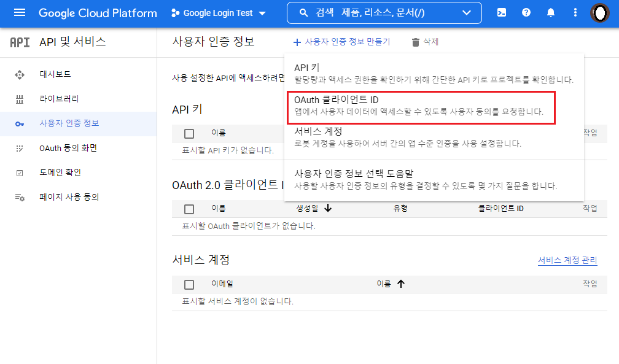Click the 서비스 계정 section heading
Image resolution: width=619 pixels, height=364 pixels.
tap(201, 260)
